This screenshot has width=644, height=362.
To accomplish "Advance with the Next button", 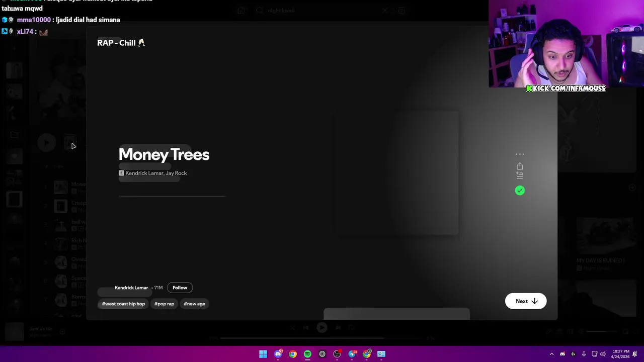I will [x=526, y=301].
